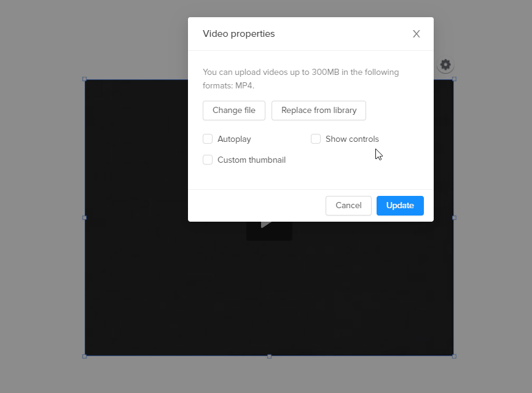Open the video block gear settings icon
Screen dimensions: 532x393
[445, 64]
